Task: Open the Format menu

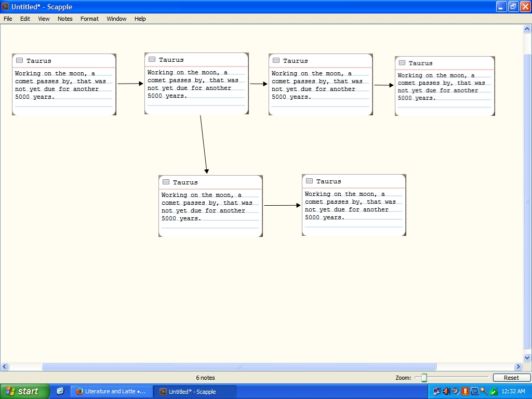Action: [89, 19]
